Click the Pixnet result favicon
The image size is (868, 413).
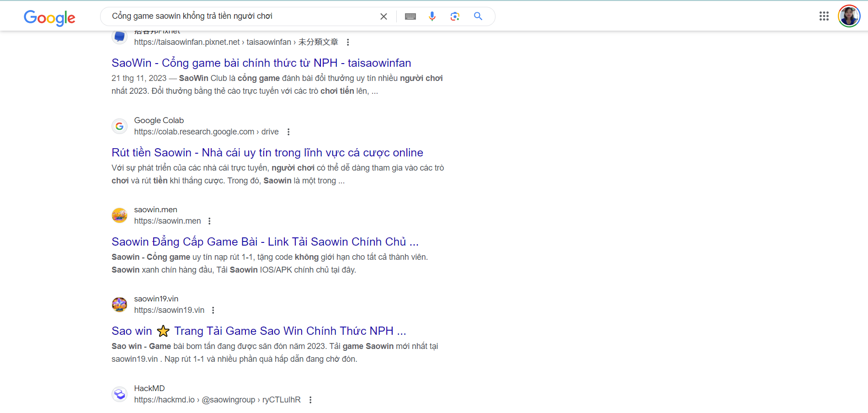pyautogui.click(x=120, y=36)
